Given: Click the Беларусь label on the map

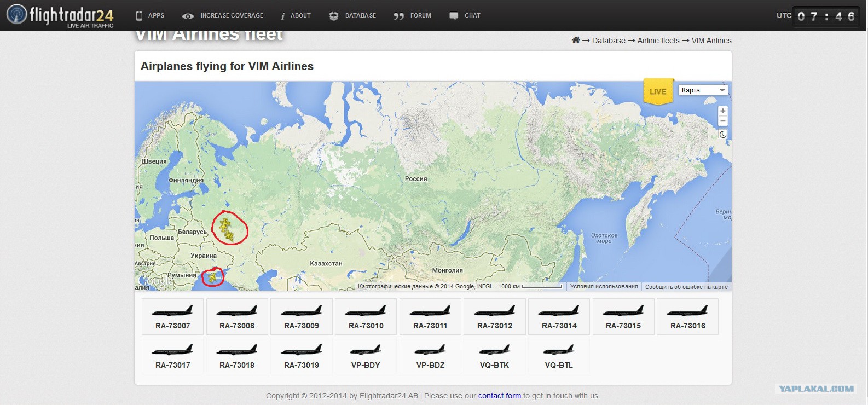Looking at the screenshot, I should [x=193, y=232].
